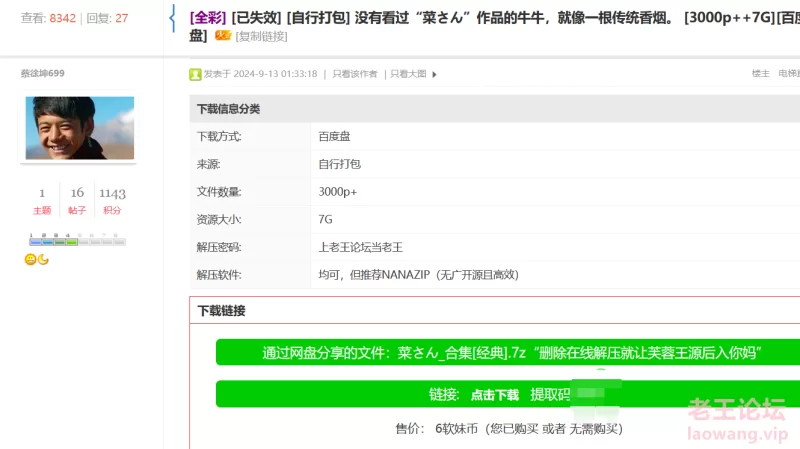Select the NANAZIP recommendation text

pyautogui.click(x=418, y=275)
